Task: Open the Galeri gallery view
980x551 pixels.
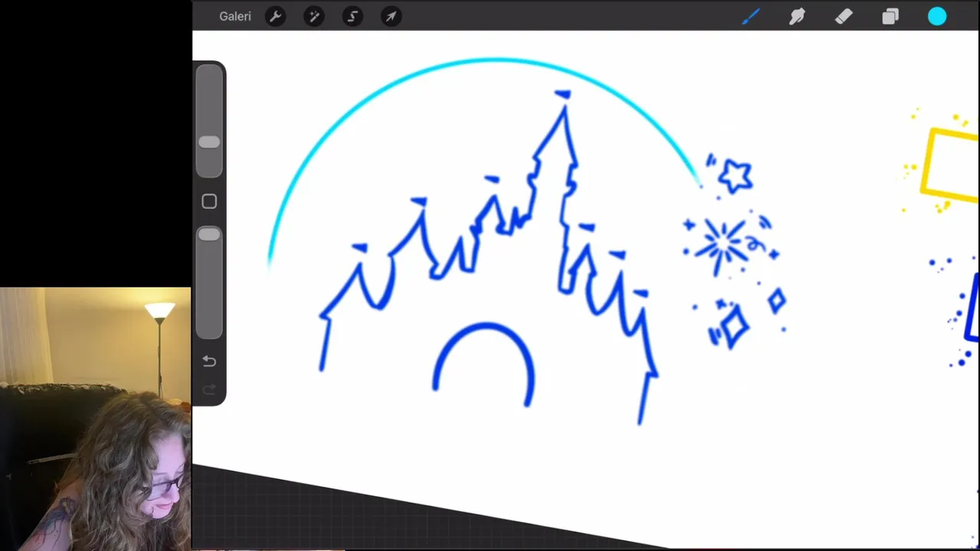Action: click(x=234, y=16)
